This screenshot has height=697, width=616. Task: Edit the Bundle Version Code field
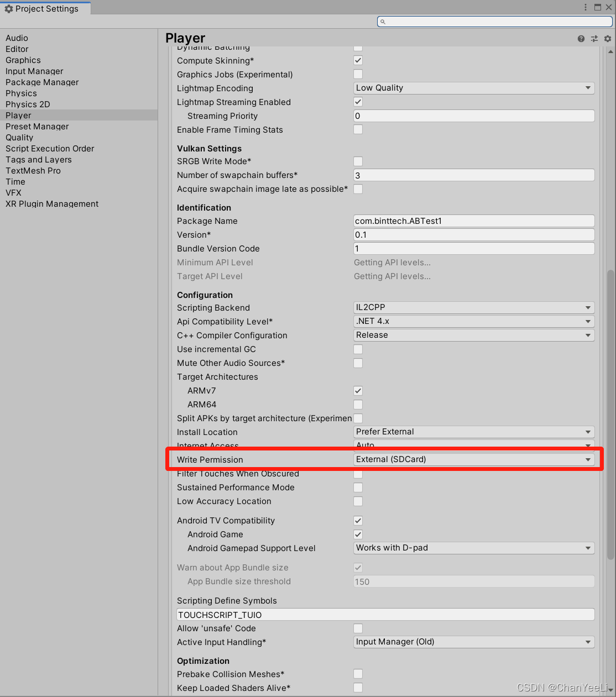474,249
